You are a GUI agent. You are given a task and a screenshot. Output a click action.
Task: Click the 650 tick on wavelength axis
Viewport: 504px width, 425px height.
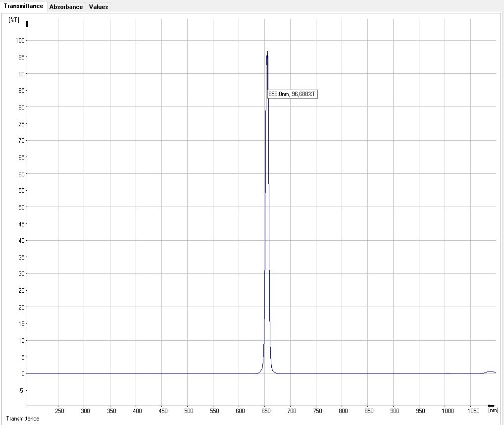pyautogui.click(x=266, y=411)
